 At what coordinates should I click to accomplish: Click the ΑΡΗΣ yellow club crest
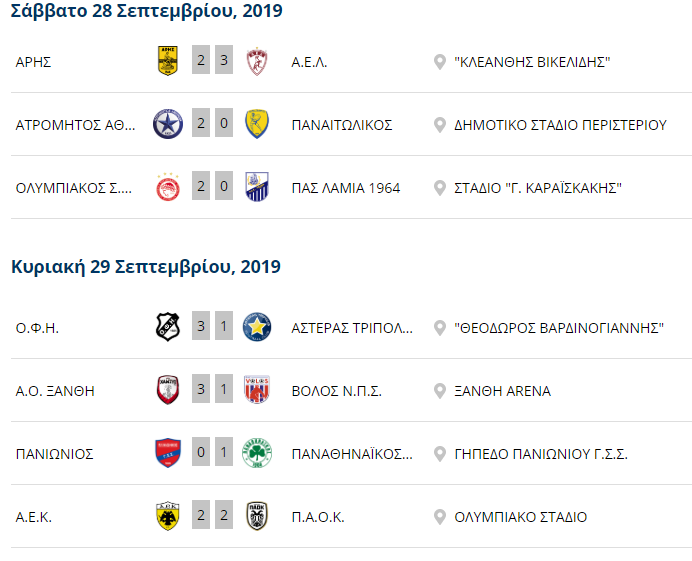pos(168,60)
